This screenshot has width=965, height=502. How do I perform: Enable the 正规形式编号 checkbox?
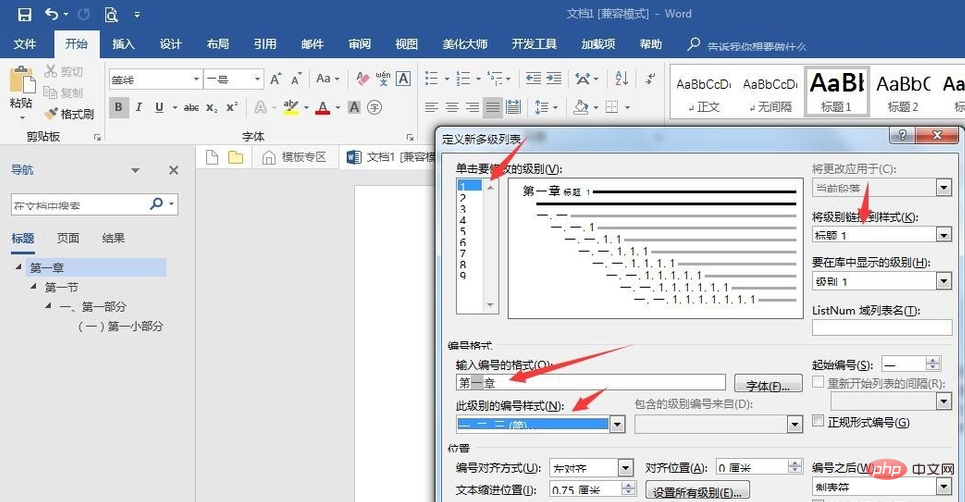pos(819,422)
